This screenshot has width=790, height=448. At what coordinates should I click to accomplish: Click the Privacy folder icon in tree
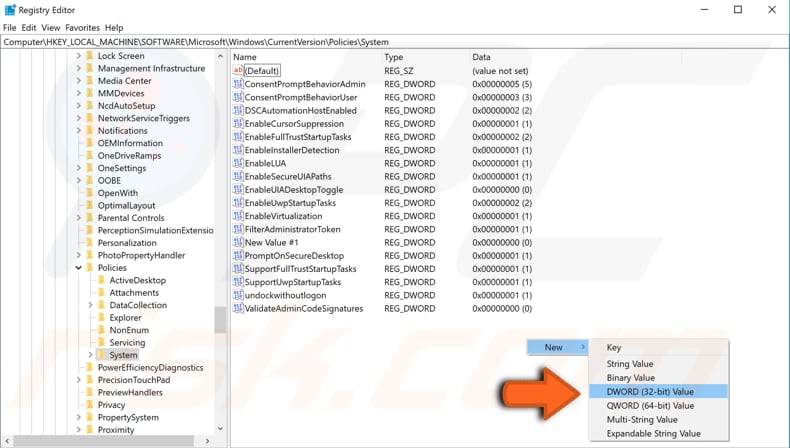tap(90, 405)
